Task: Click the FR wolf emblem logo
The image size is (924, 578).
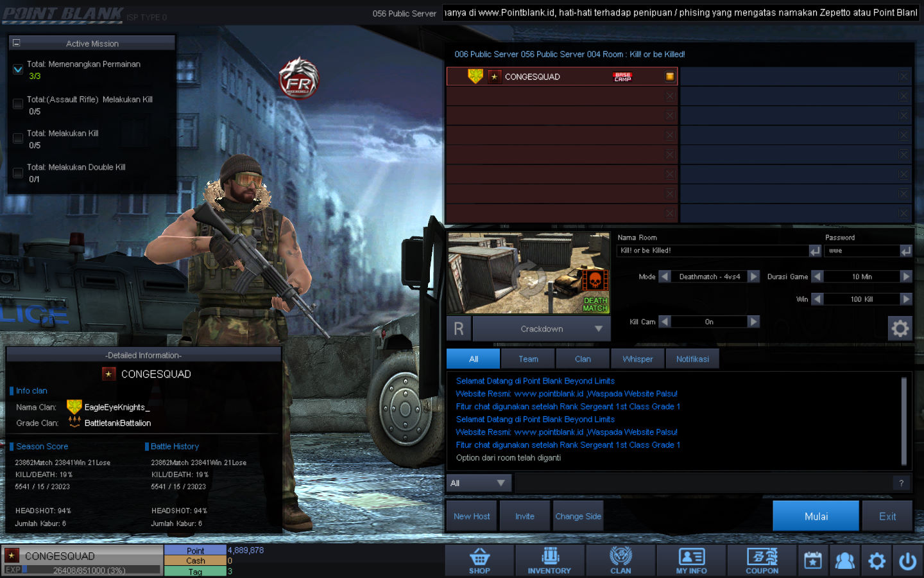Action: (298, 78)
